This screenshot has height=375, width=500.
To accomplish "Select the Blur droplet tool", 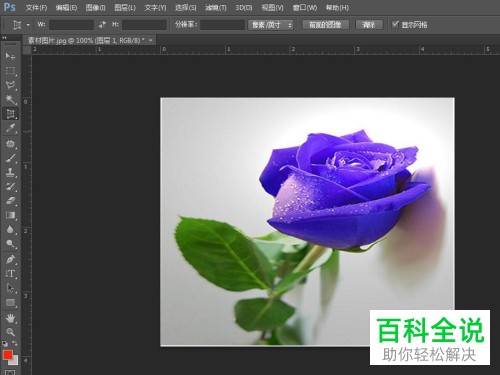I will (x=10, y=229).
